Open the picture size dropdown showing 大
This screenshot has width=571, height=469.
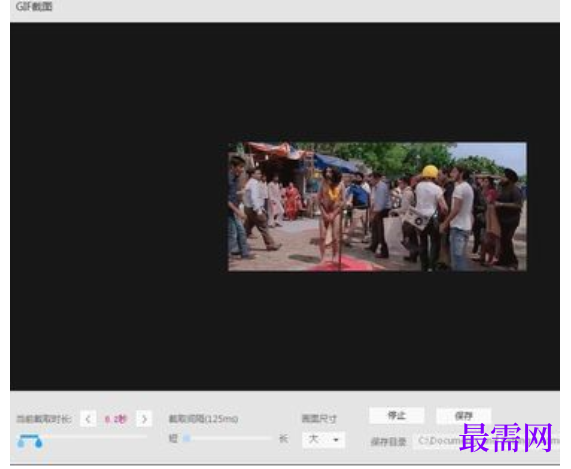point(323,440)
